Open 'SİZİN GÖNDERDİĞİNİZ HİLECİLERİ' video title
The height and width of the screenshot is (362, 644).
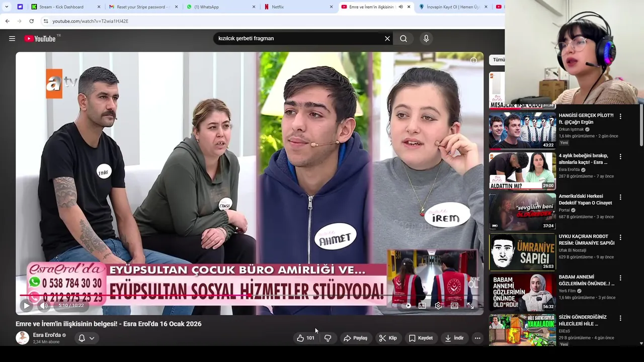[583, 320]
